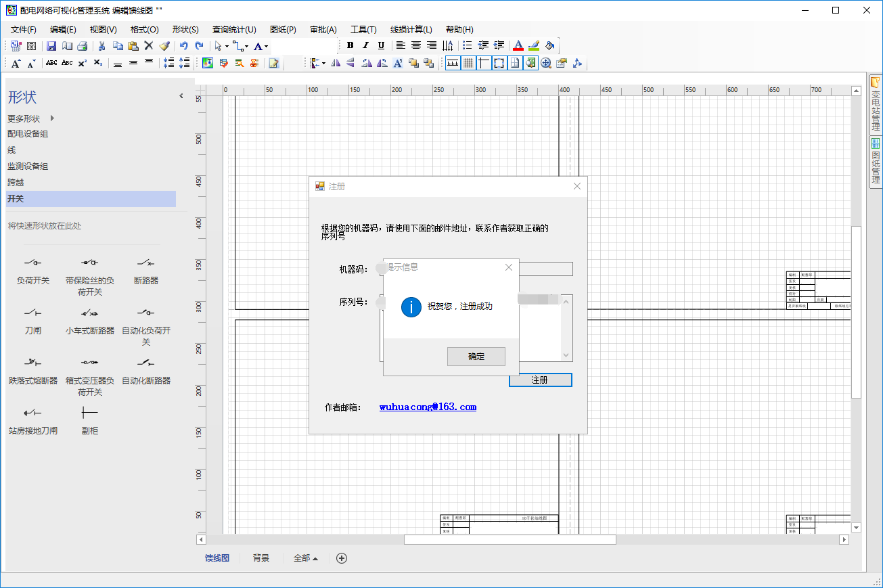Toggle the connection points display button

pyautogui.click(x=499, y=63)
